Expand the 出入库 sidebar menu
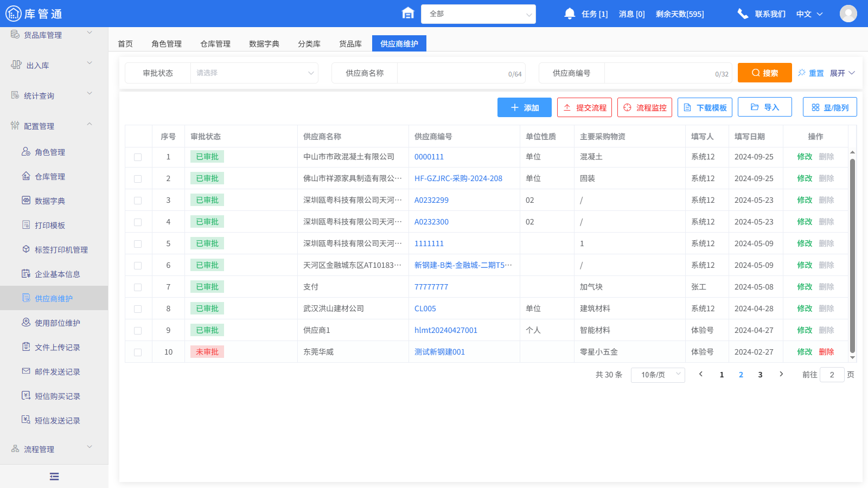The height and width of the screenshot is (488, 868). coord(90,64)
